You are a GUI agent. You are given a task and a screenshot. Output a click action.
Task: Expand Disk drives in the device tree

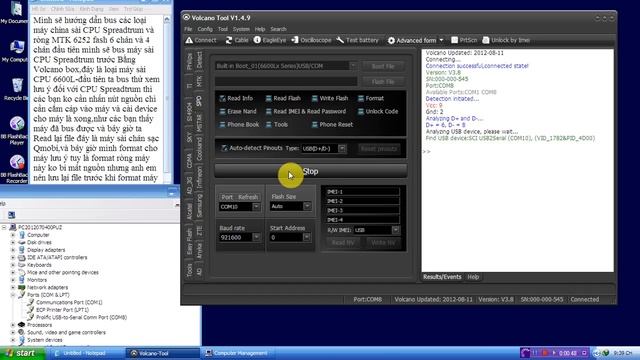tap(13, 242)
